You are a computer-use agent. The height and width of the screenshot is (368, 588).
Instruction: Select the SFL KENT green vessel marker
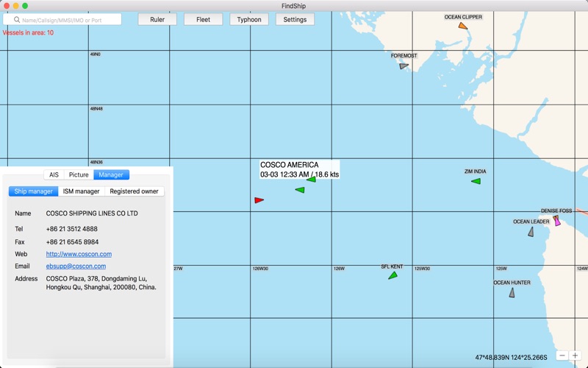tap(392, 275)
